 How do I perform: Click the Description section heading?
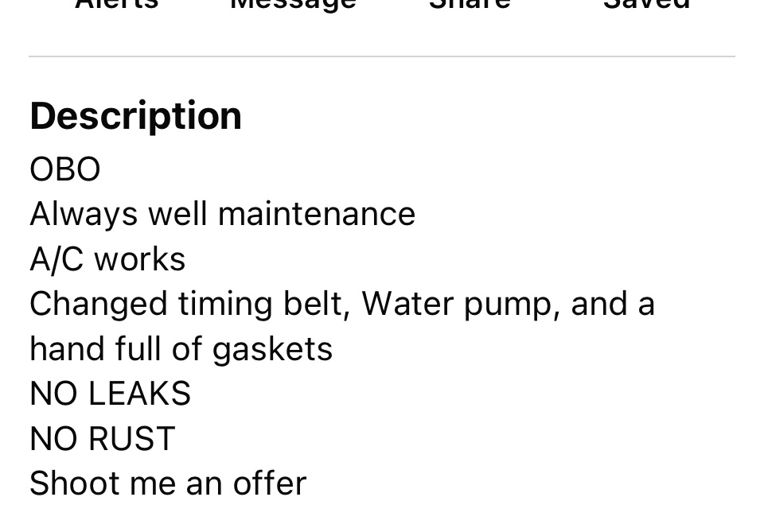pyautogui.click(x=135, y=116)
